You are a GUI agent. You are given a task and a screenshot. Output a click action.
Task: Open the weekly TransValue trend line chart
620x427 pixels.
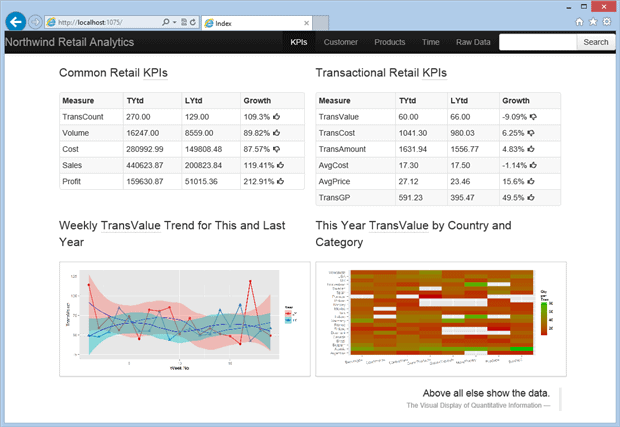coord(185,319)
